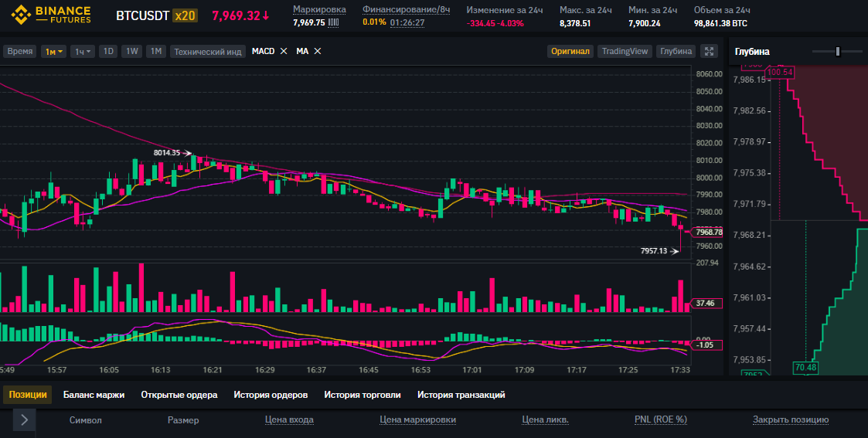Switch chart to Оригинал view

tap(570, 52)
